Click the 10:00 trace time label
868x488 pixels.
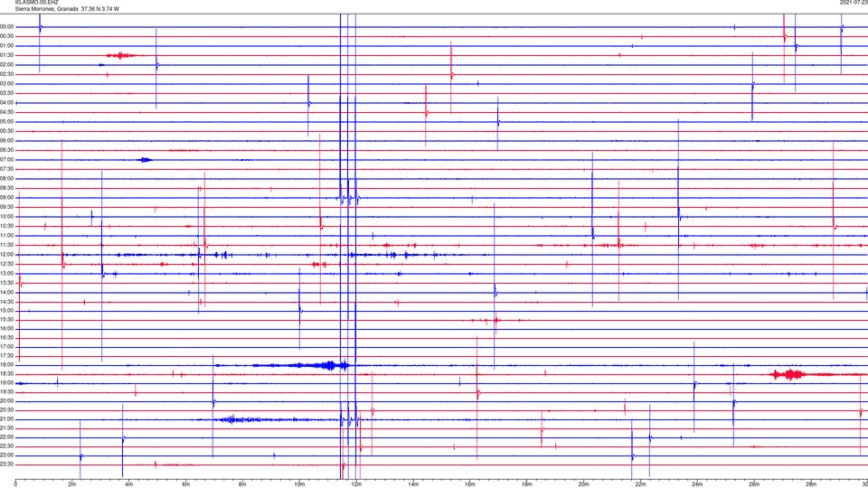pos(7,216)
